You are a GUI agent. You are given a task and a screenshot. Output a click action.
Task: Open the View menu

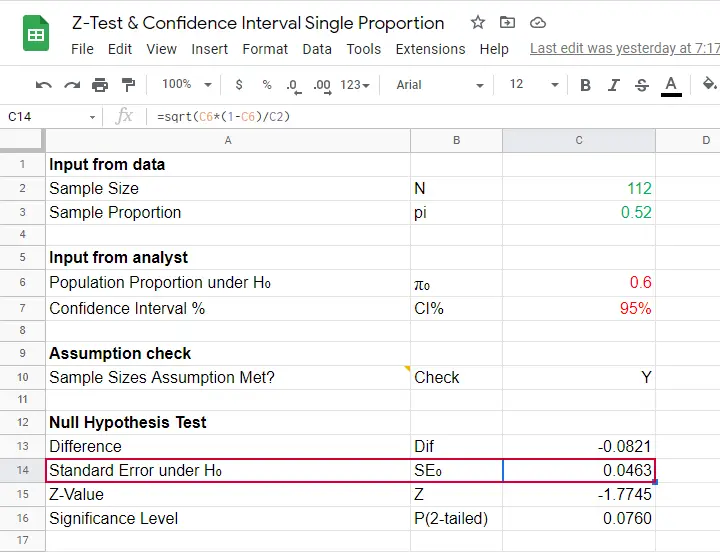pyautogui.click(x=162, y=49)
